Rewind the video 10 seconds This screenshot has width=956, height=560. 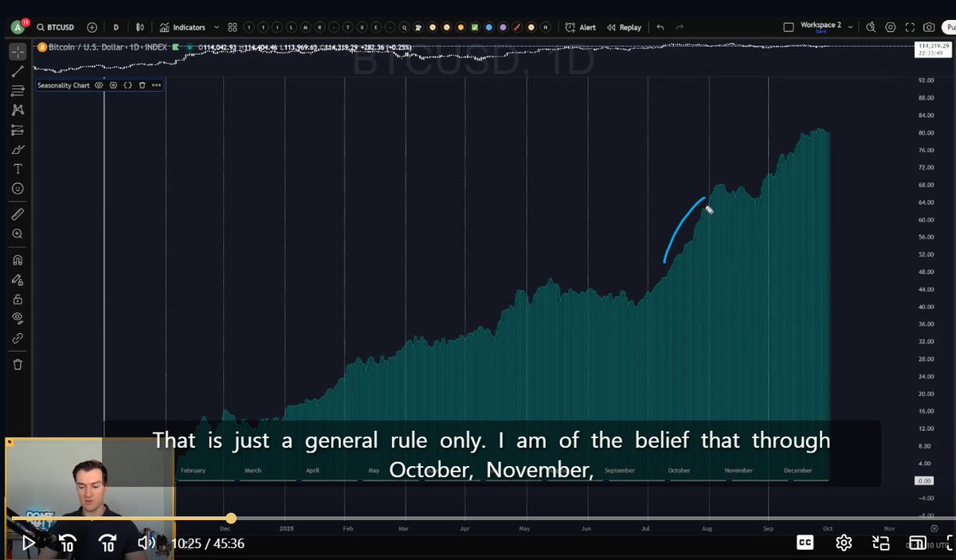click(x=68, y=543)
